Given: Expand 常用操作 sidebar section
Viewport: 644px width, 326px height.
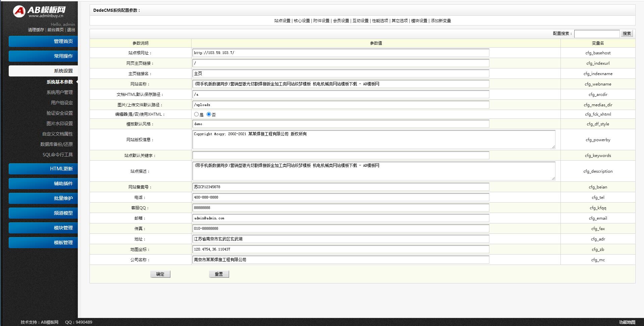Looking at the screenshot, I should tap(43, 56).
